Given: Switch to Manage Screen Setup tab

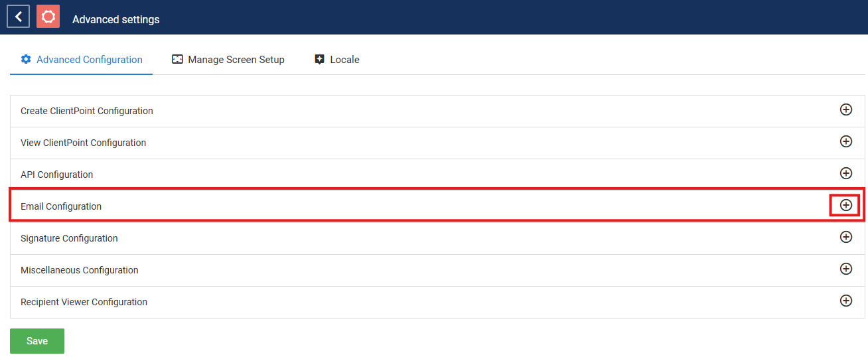Looking at the screenshot, I should [x=228, y=60].
